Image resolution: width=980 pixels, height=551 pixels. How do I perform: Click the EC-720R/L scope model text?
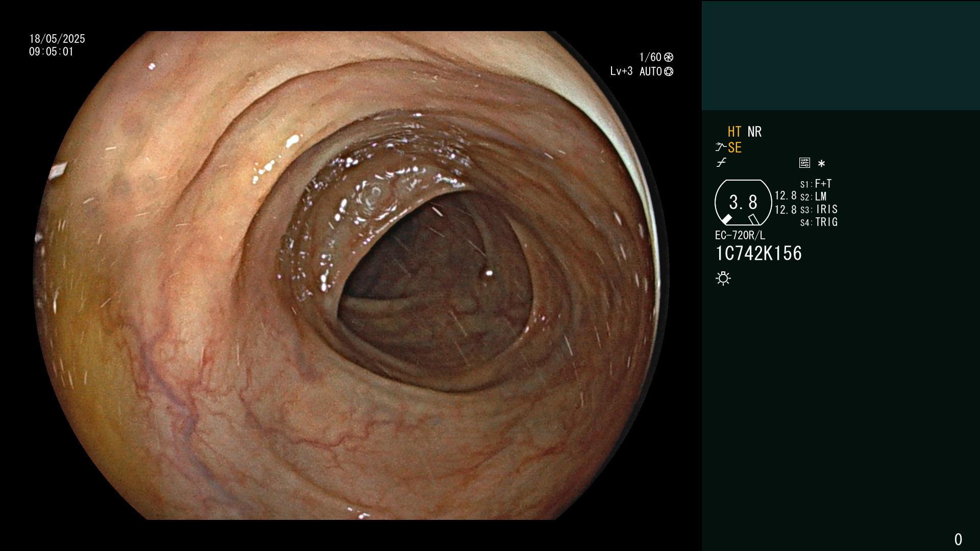pyautogui.click(x=740, y=235)
